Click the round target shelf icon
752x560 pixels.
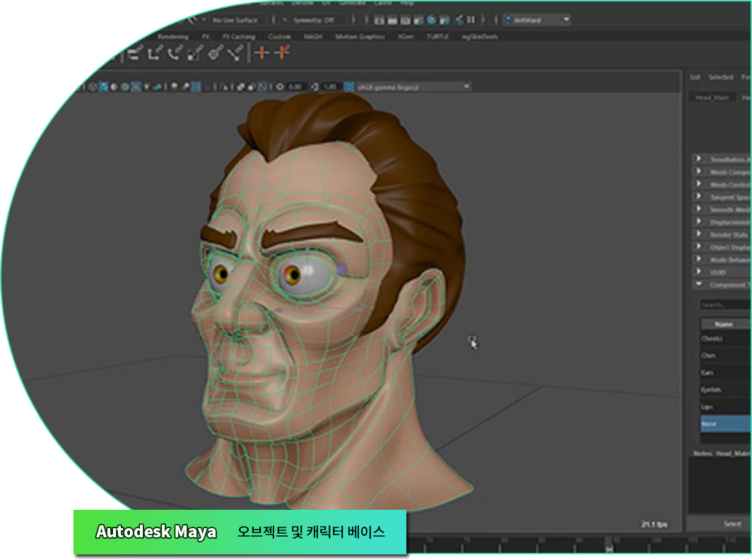tap(216, 53)
